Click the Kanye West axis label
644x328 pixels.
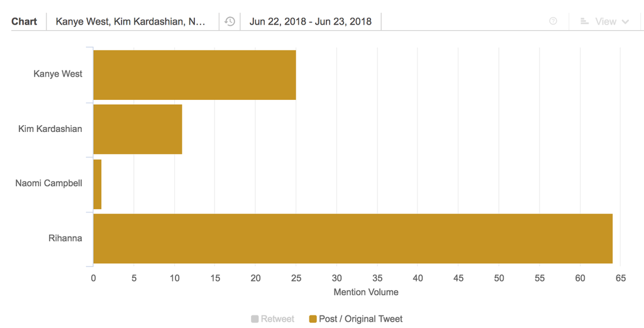pyautogui.click(x=58, y=74)
